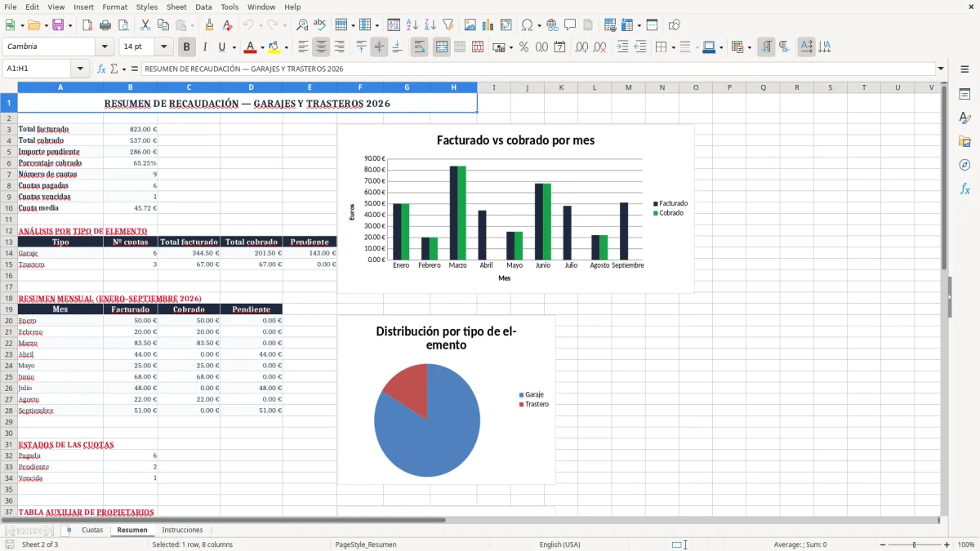Image resolution: width=980 pixels, height=551 pixels.
Task: Open the Format menu
Action: pos(115,7)
